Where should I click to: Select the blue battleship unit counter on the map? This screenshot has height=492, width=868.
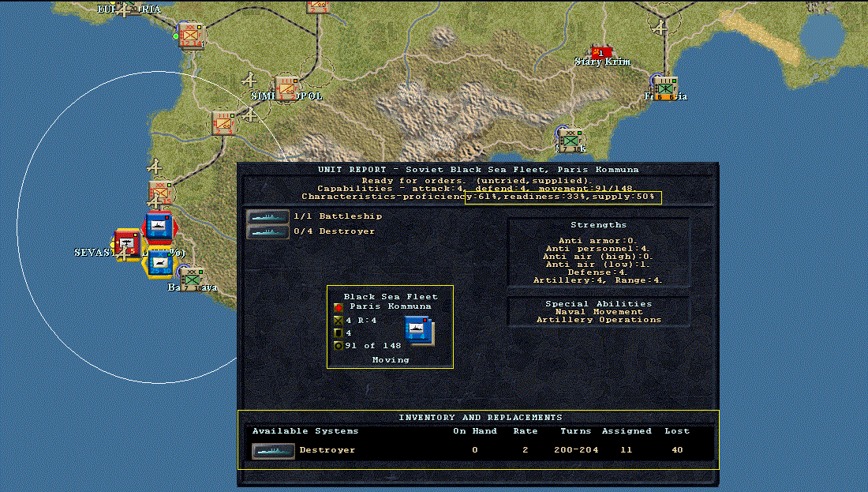[159, 227]
